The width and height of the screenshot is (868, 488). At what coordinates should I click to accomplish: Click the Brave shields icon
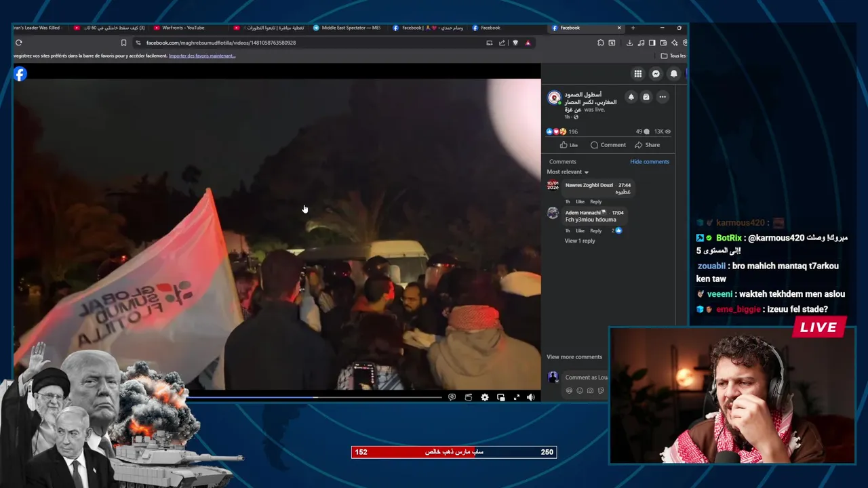coord(515,43)
